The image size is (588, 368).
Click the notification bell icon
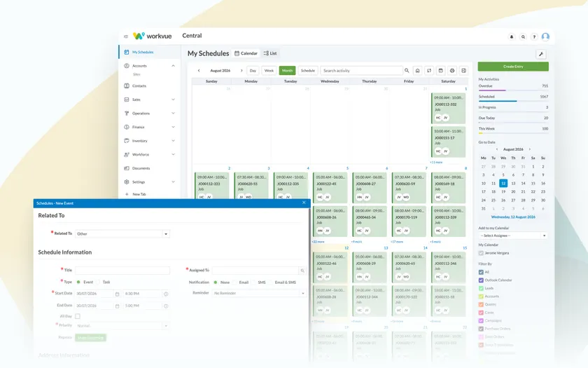click(x=512, y=36)
